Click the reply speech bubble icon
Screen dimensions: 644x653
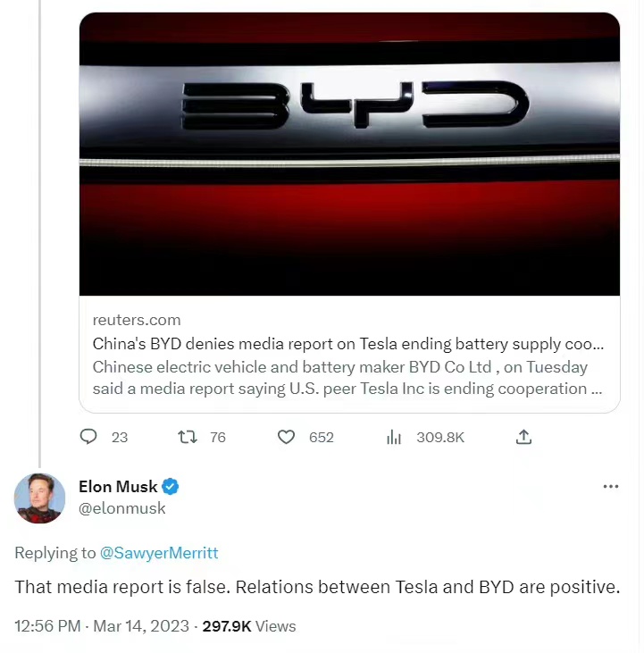click(89, 437)
